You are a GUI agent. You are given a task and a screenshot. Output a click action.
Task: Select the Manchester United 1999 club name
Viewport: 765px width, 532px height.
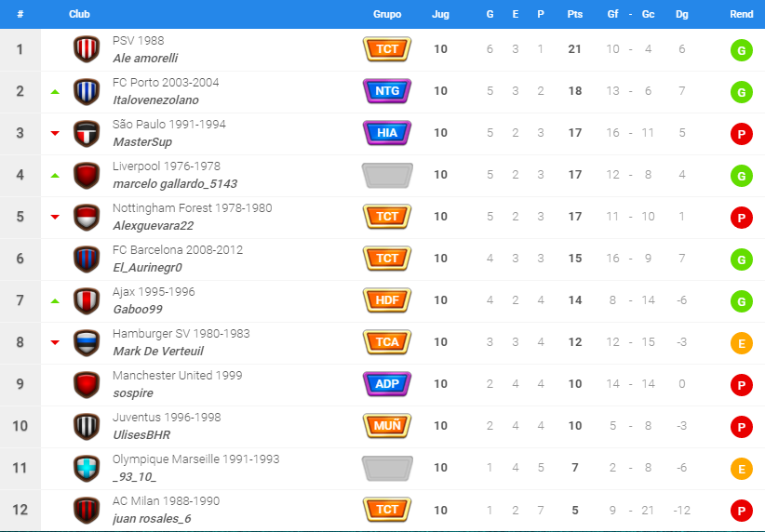click(x=177, y=376)
